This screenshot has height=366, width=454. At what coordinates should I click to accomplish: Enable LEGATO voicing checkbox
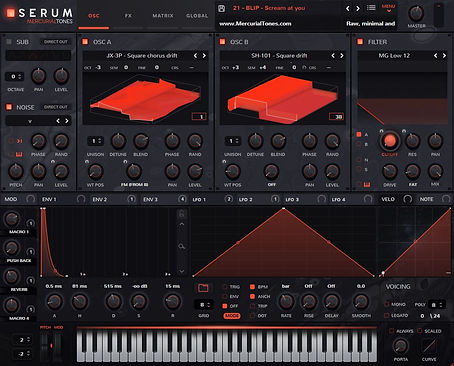pyautogui.click(x=387, y=315)
